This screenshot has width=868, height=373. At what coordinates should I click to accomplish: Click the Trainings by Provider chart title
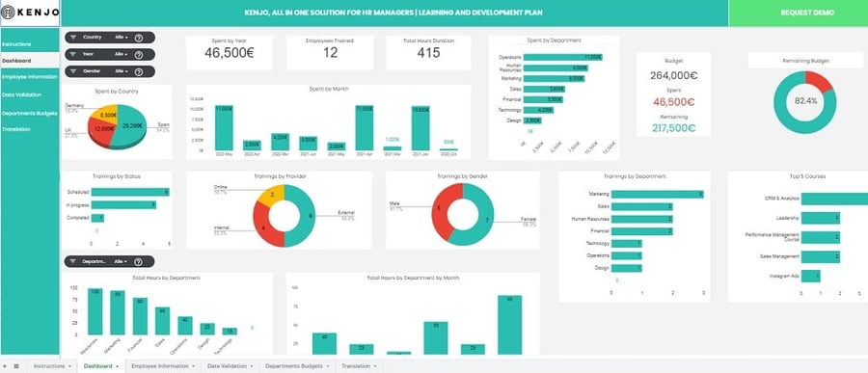click(280, 176)
